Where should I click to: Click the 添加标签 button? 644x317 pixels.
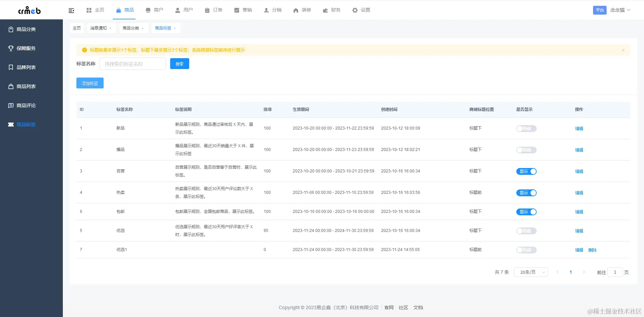[x=90, y=83]
